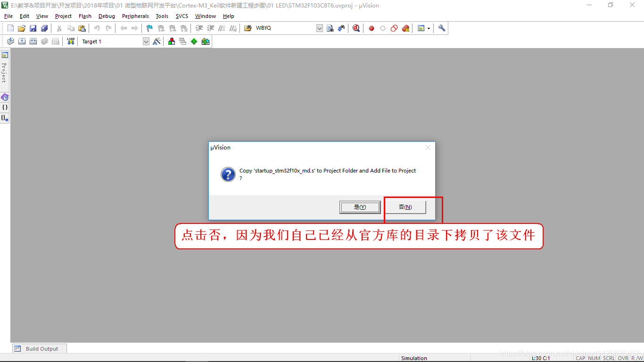This screenshot has width=644, height=362.
Task: Open the Functions {} sidebar tab
Action: click(x=5, y=107)
